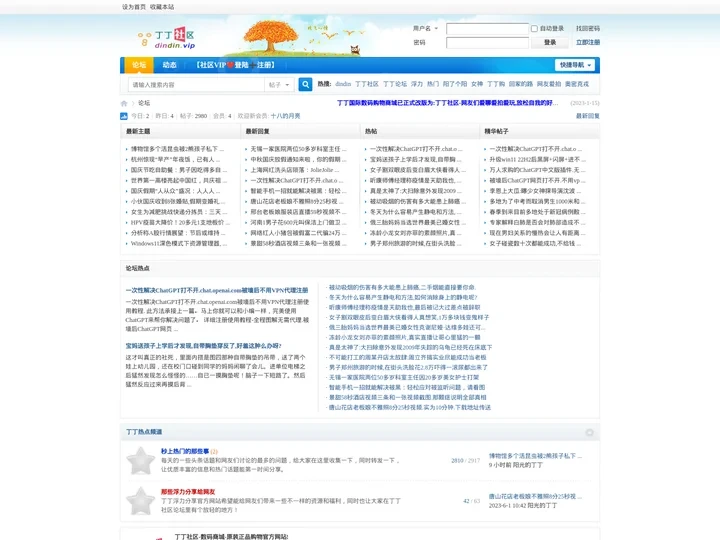720x540 pixels.
Task: Switch to 最新主题 column header
Action: pyautogui.click(x=138, y=131)
